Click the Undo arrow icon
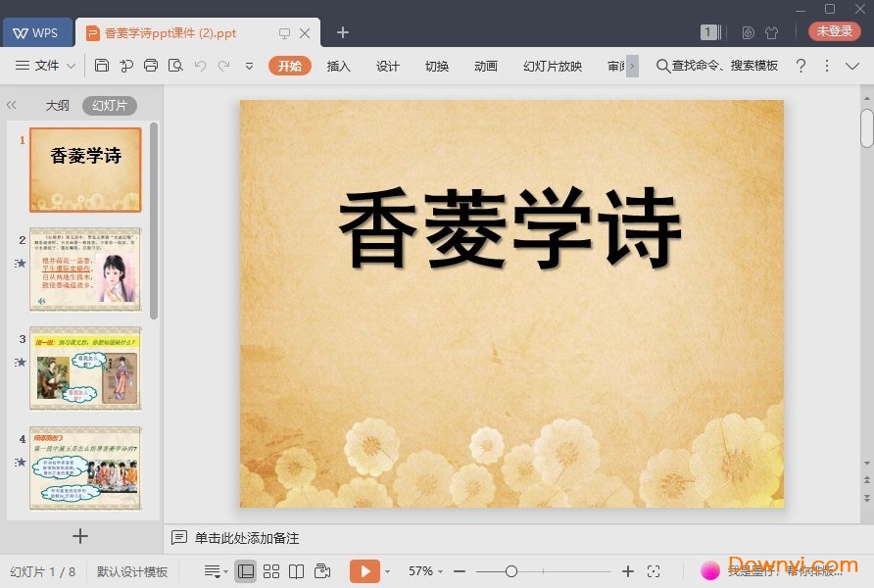The height and width of the screenshot is (588, 874). [x=202, y=66]
